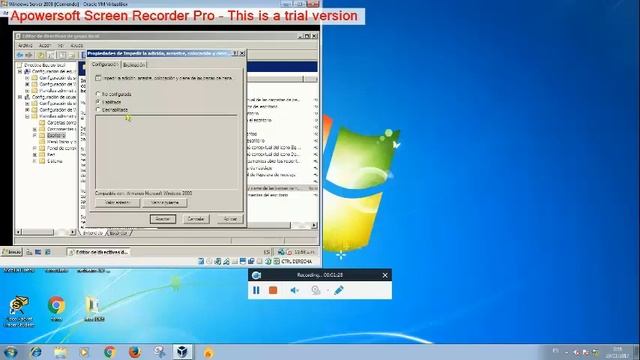Click the Apowersoft logo on recorder bar
The height and width of the screenshot is (360, 640).
tap(256, 275)
